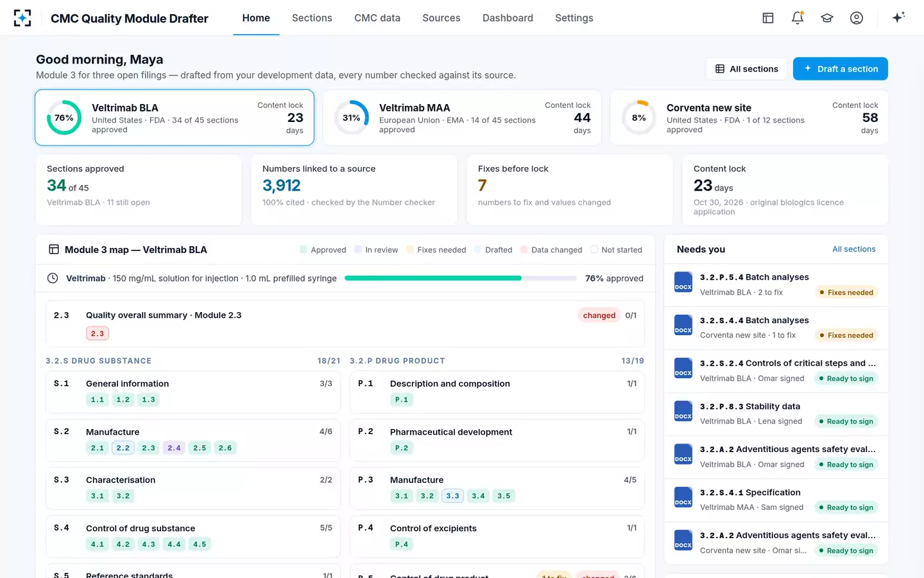Open chip 4.5 under Control of drug substance

200,544
